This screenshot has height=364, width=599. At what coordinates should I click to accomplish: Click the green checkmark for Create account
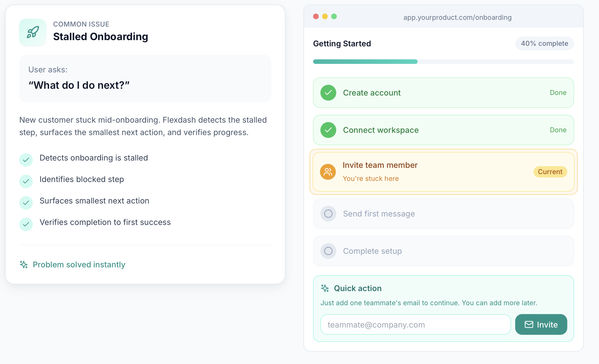(328, 93)
